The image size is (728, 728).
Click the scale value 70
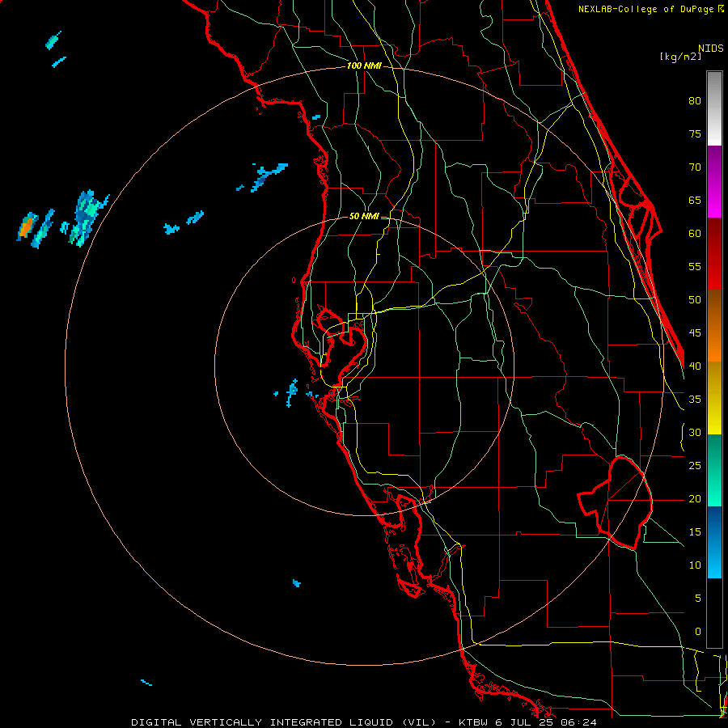(695, 167)
